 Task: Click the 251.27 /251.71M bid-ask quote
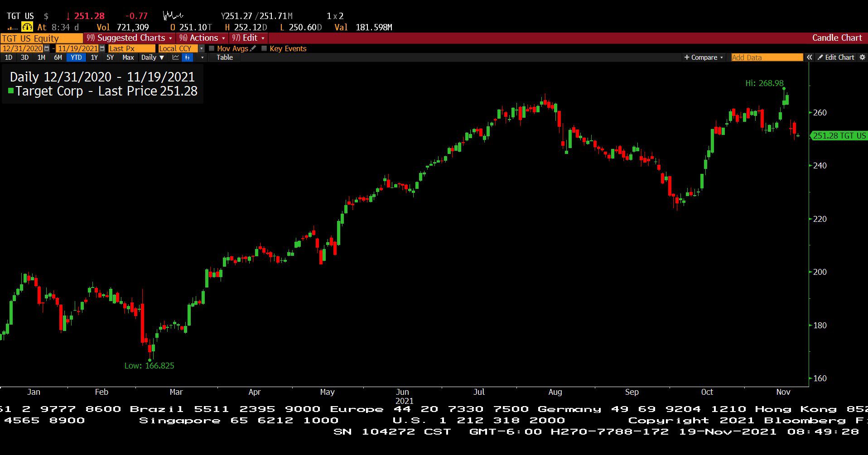coord(257,16)
